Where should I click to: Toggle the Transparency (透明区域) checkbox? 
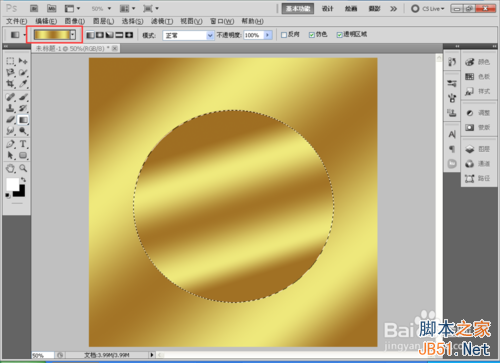click(339, 35)
